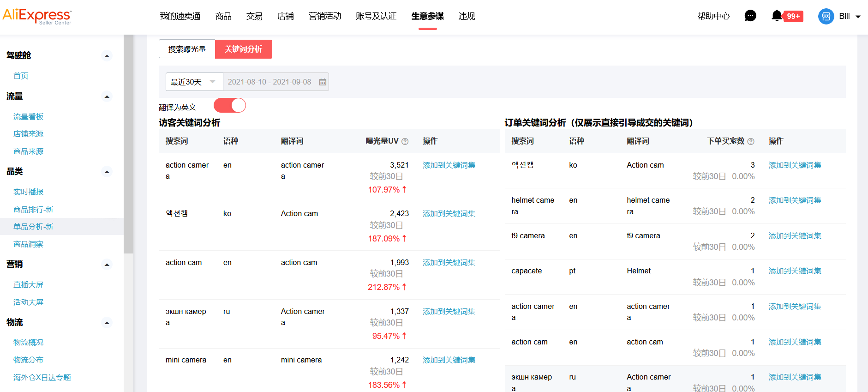This screenshot has width=868, height=392.
Task: Open 实时播报 in sidebar
Action: (x=28, y=192)
